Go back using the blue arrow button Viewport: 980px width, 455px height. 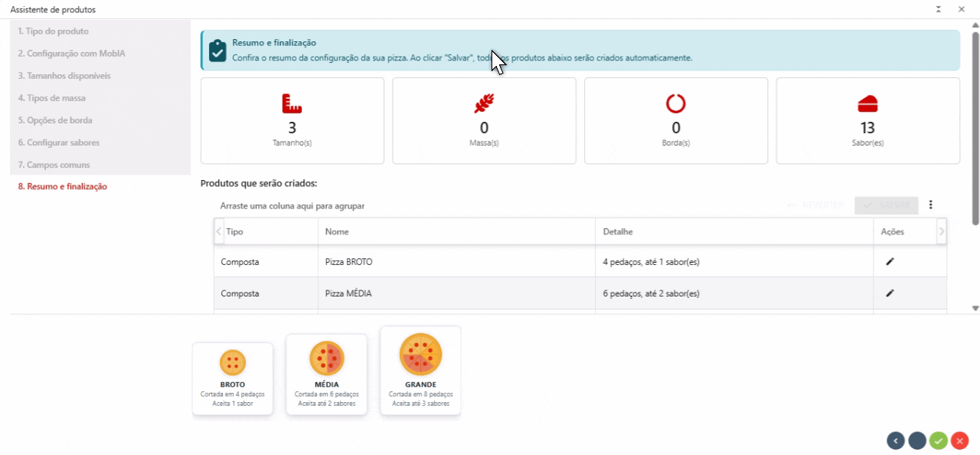coord(895,440)
